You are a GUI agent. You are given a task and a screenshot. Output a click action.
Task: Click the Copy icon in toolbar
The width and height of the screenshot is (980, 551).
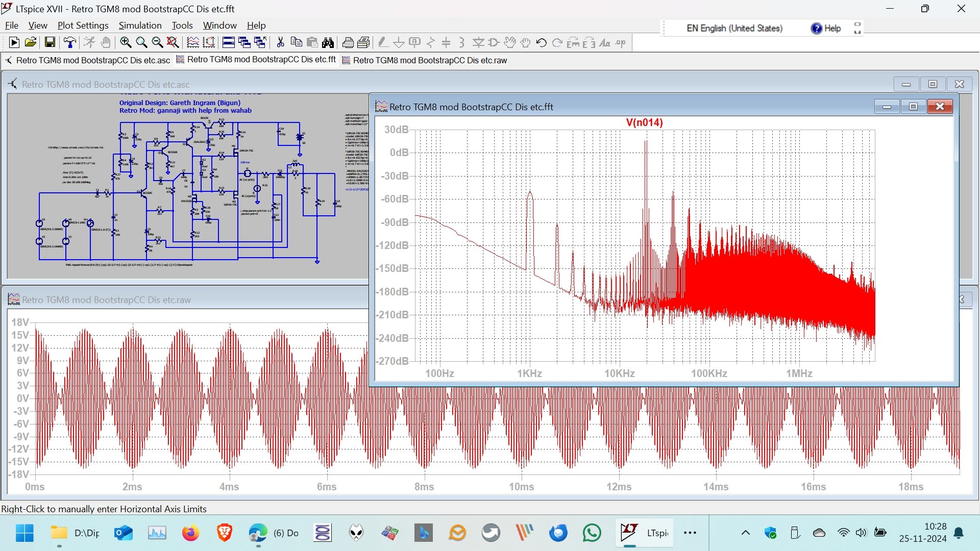click(x=296, y=43)
